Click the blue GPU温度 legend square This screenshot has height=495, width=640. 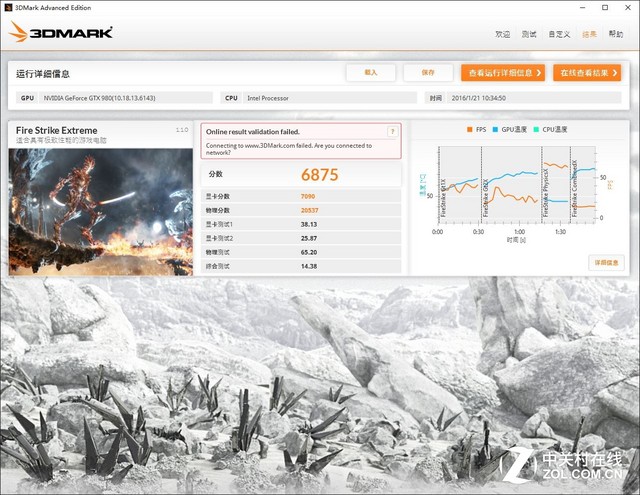(x=497, y=130)
